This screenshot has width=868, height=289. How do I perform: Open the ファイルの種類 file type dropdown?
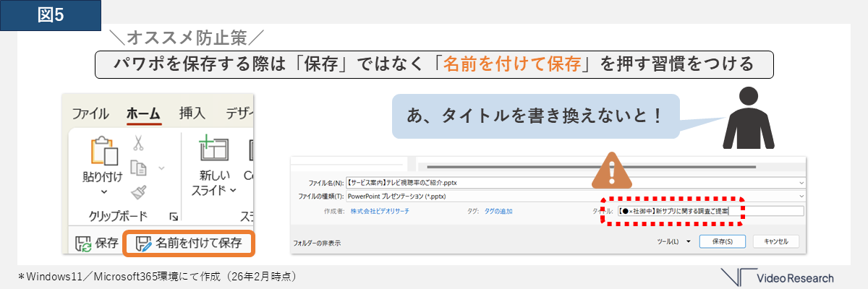801,196
